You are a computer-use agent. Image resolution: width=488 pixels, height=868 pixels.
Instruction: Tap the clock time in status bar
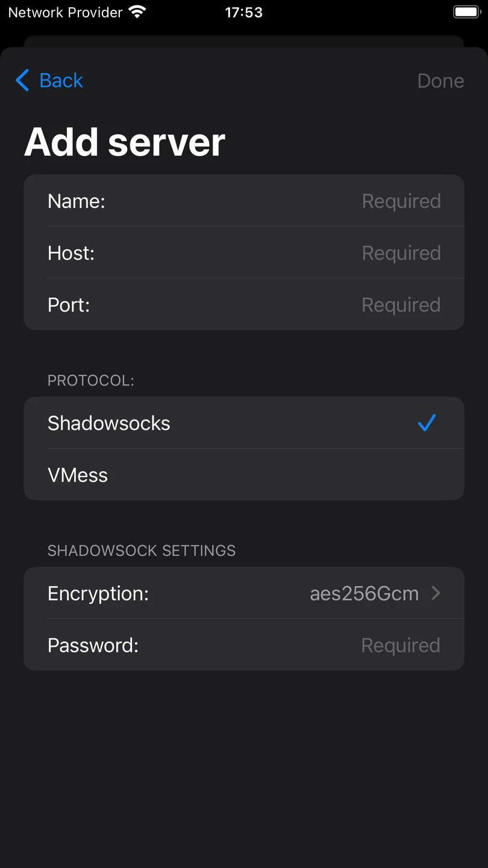click(243, 12)
